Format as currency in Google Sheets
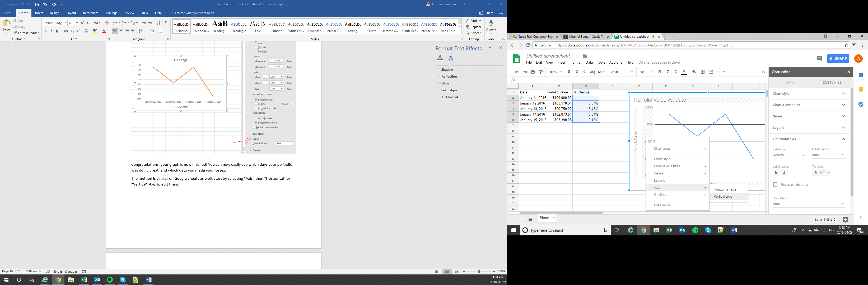Image resolution: width=868 pixels, height=285 pixels. coord(569,72)
